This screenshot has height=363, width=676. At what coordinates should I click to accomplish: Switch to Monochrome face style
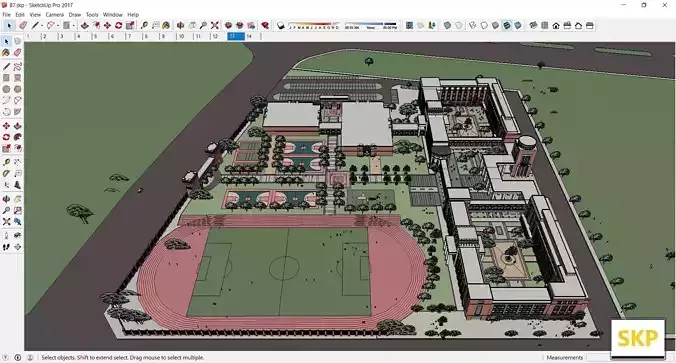click(x=518, y=25)
